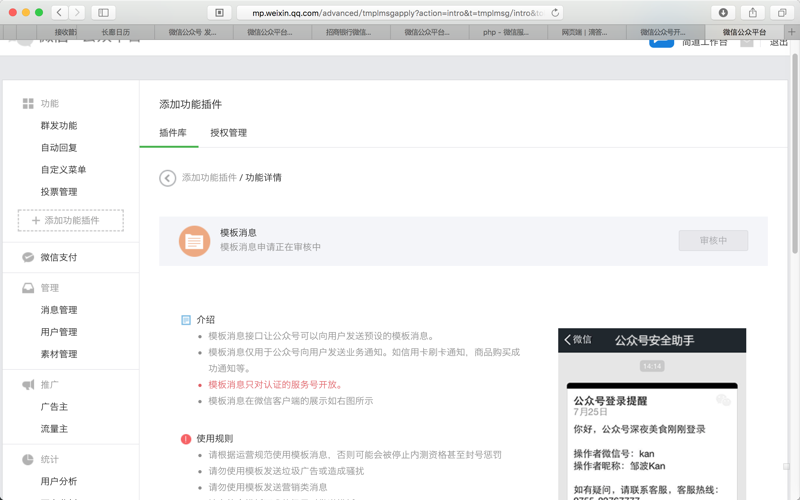Click the 添加功能插件 dashed button
This screenshot has width=800, height=500.
click(x=70, y=220)
